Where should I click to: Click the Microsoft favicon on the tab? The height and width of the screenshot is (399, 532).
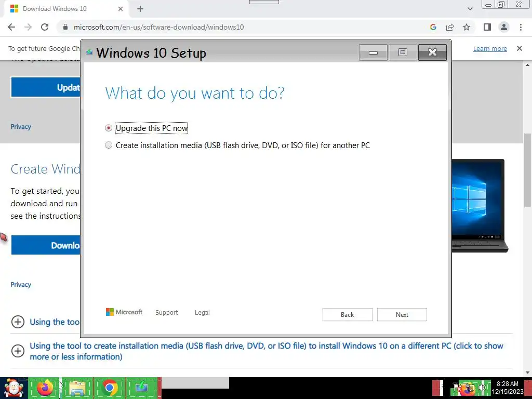14,9
